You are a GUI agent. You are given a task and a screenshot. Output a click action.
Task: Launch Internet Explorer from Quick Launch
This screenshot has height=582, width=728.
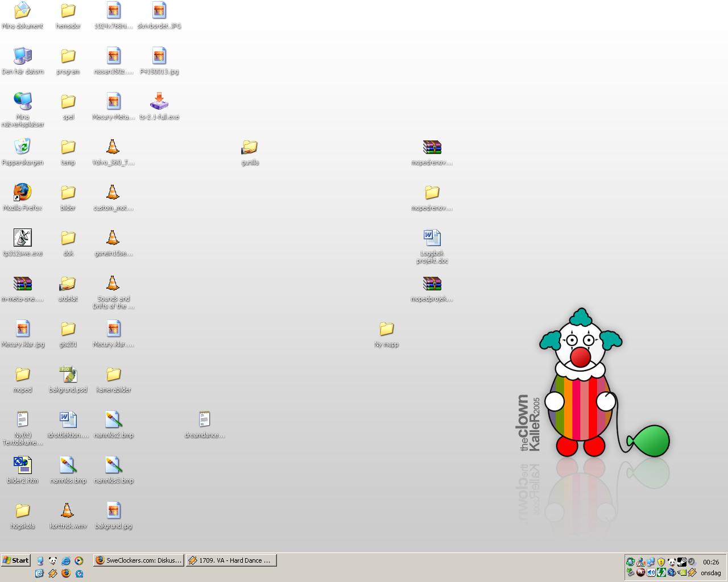tap(66, 561)
